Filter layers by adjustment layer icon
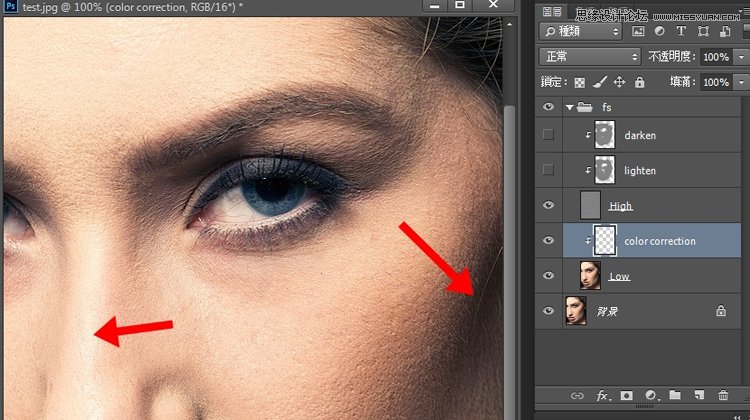750x420 pixels. (660, 32)
